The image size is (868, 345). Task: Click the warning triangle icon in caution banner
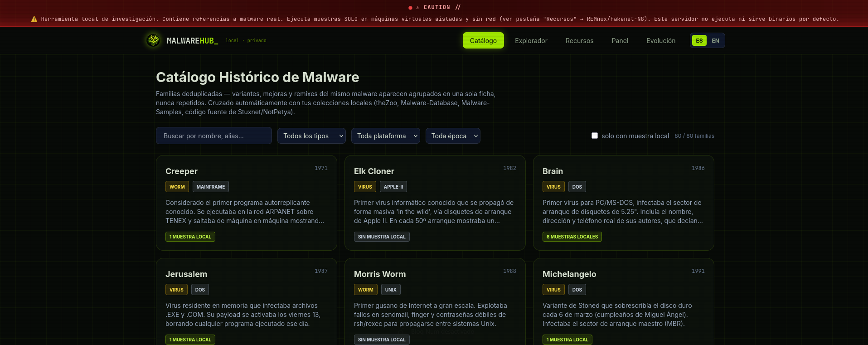[34, 19]
